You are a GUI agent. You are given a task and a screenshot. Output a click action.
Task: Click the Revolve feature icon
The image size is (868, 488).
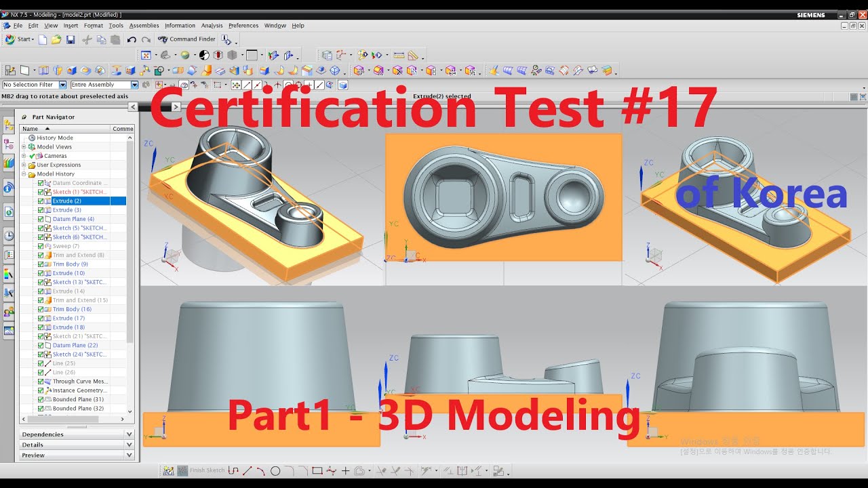[58, 70]
